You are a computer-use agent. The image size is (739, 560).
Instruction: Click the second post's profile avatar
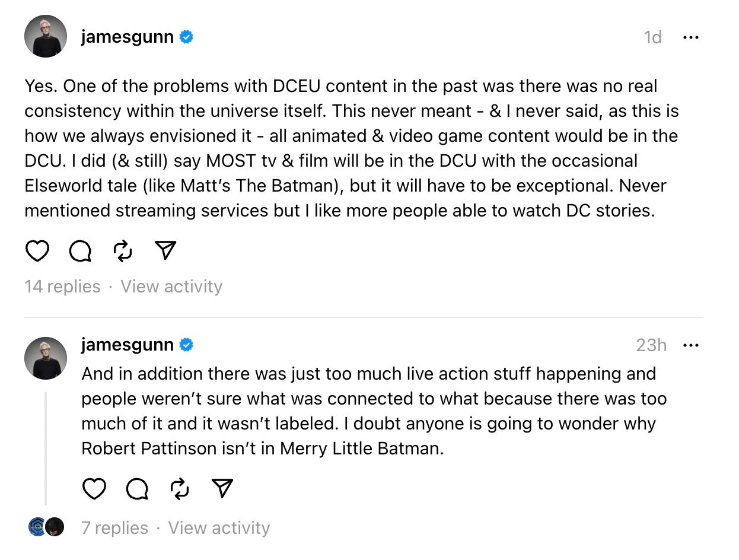point(46,358)
